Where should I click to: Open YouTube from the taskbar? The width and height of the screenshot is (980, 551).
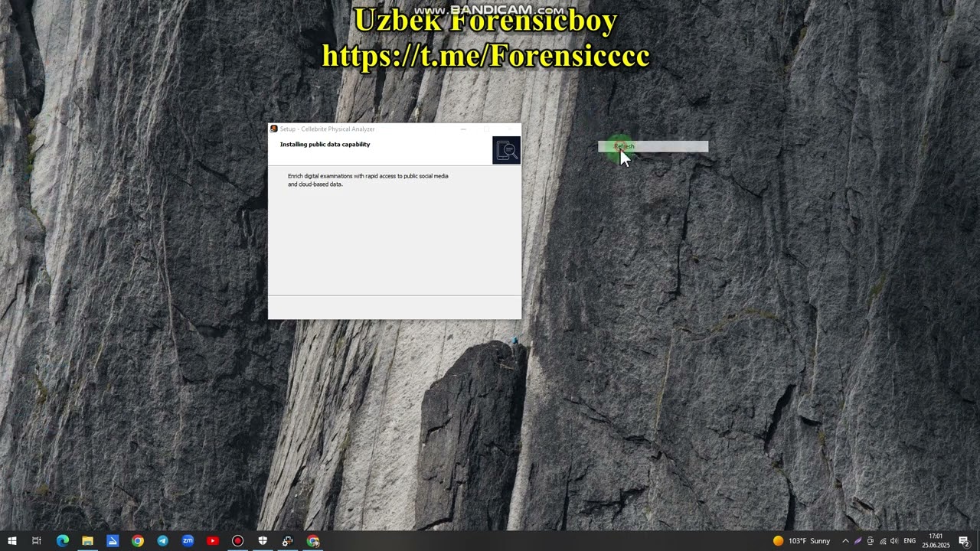[x=213, y=541]
